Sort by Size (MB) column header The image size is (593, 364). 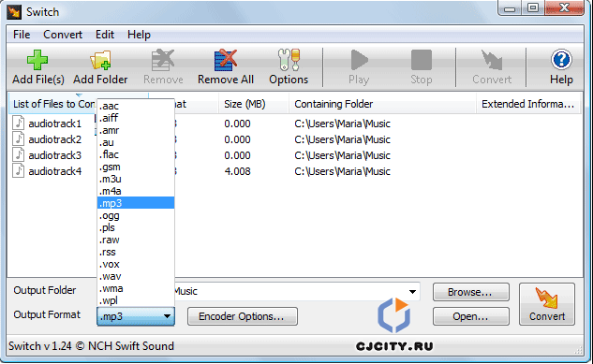[254, 104]
